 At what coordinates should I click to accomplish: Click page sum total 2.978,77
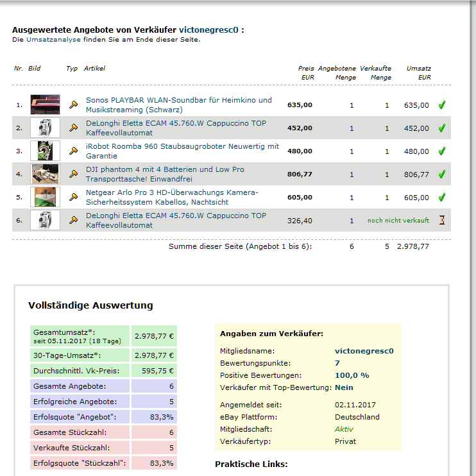pyautogui.click(x=413, y=246)
